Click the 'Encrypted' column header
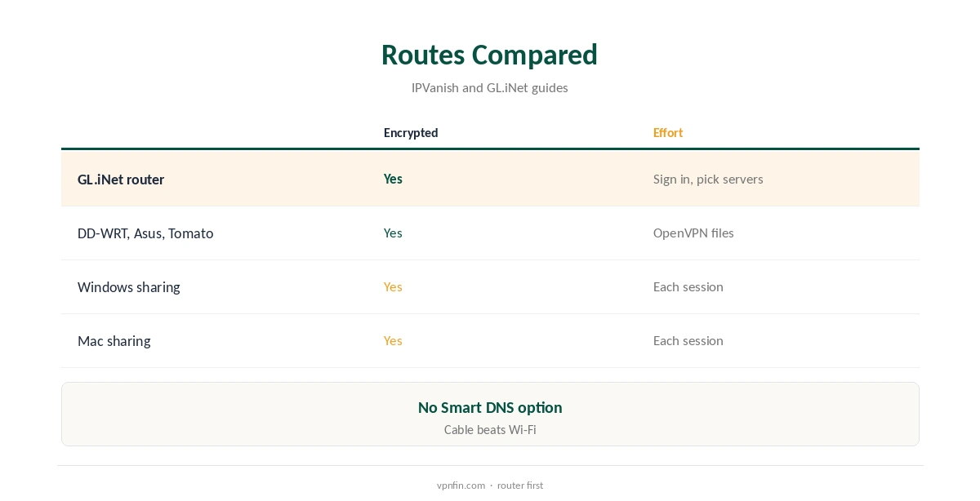The width and height of the screenshot is (980, 501). [x=411, y=132]
